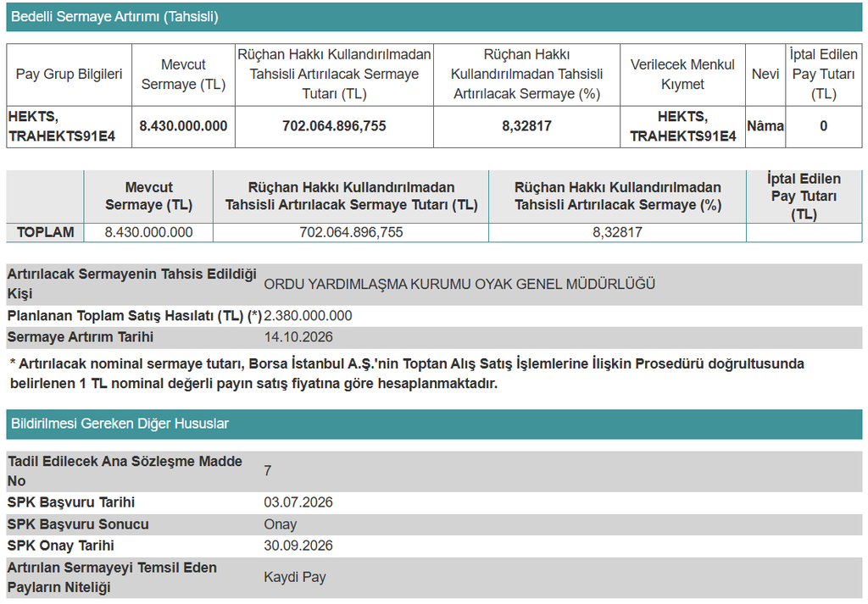Click the 0 value under İptal Edilen Pay Tutarı
Screen dimensions: 868x604
[823, 126]
